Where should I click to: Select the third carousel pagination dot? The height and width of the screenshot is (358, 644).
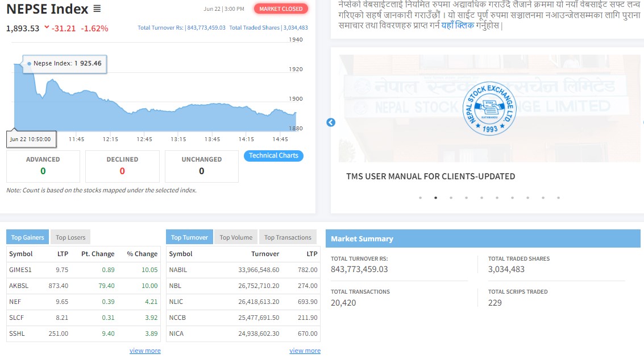pos(451,198)
